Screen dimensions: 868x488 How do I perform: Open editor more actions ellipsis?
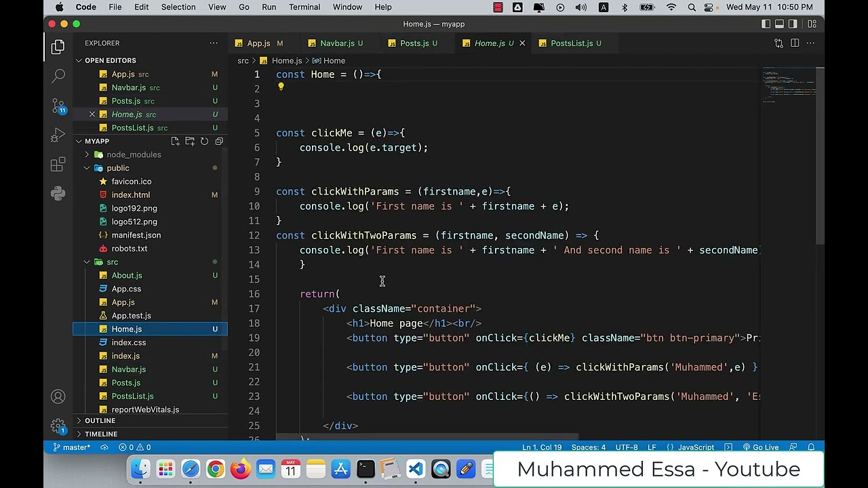[810, 43]
